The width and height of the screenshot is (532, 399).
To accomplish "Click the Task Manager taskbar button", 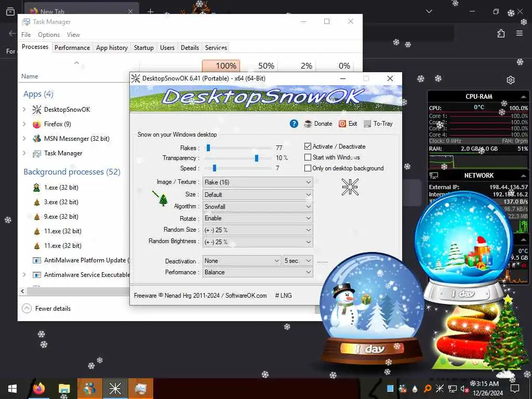I will [x=140, y=389].
